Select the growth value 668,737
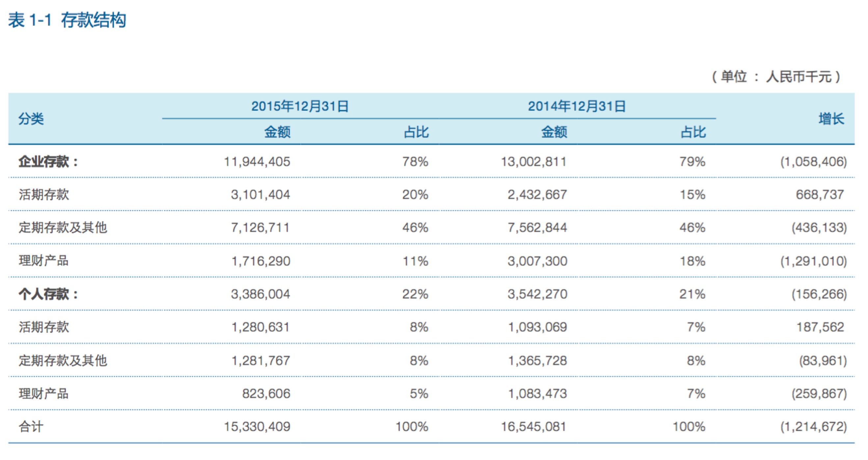 (820, 195)
